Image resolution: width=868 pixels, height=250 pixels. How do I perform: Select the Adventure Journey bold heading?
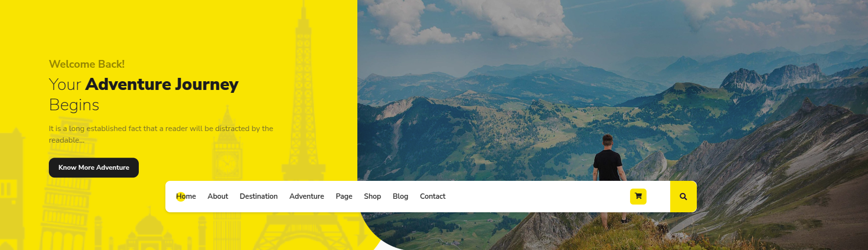coord(162,84)
